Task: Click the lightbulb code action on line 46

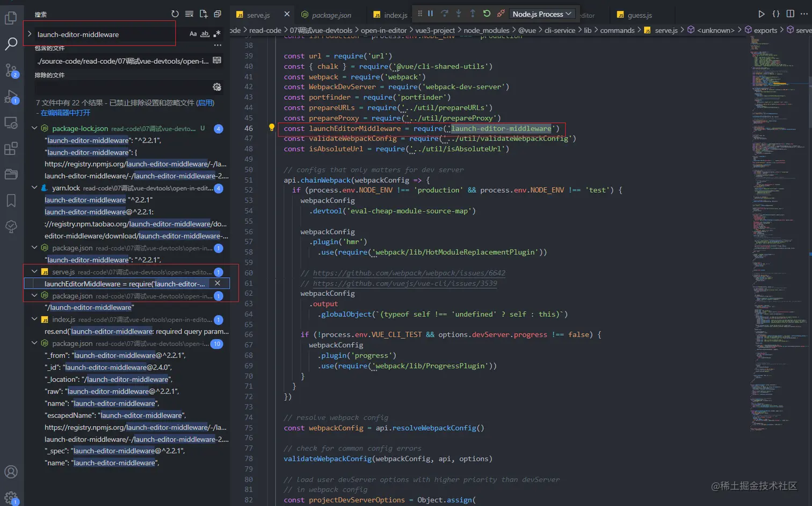Action: (x=272, y=128)
